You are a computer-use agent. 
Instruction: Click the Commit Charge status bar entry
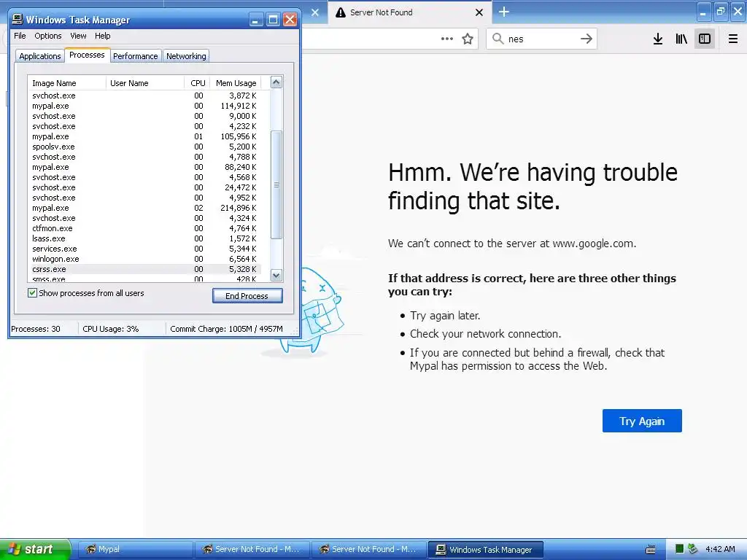226,329
